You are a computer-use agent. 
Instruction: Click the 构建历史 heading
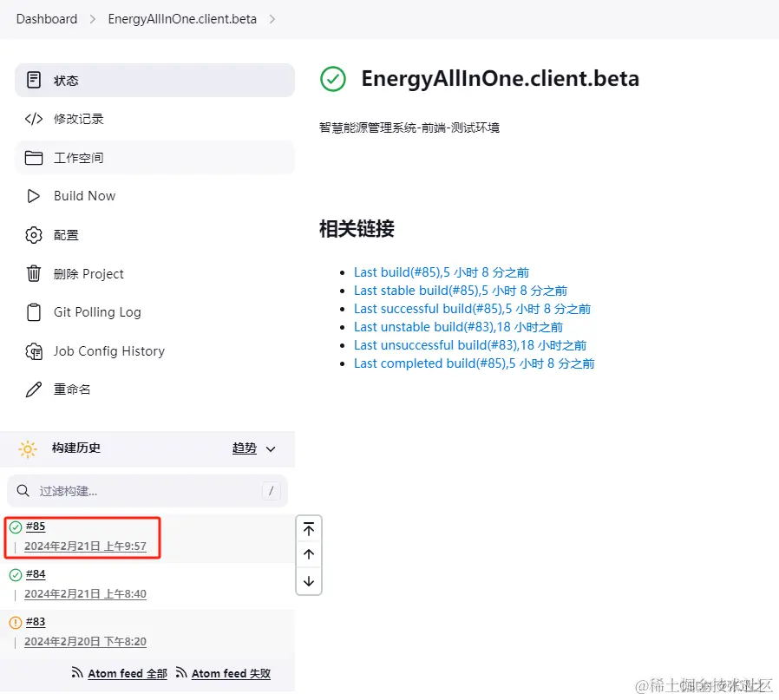76,448
